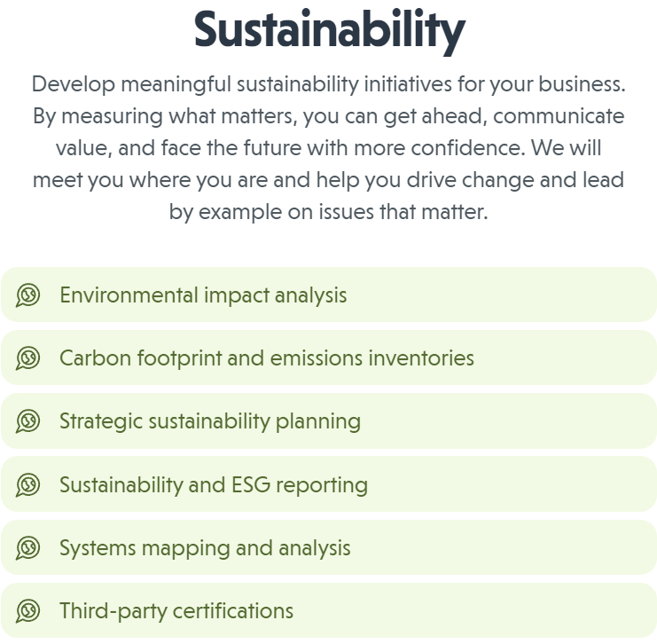Select Strategic sustainability planning text
The width and height of the screenshot is (657, 644).
tap(210, 421)
